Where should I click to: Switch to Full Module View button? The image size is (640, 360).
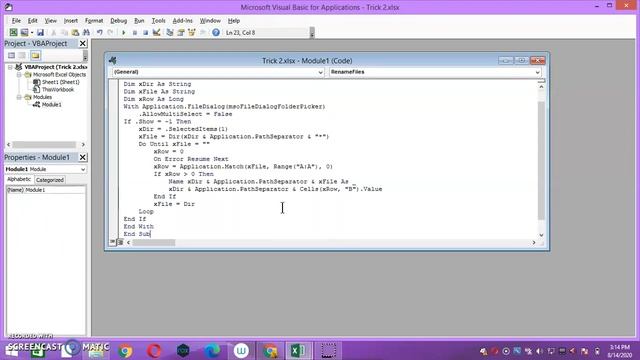[x=120, y=242]
